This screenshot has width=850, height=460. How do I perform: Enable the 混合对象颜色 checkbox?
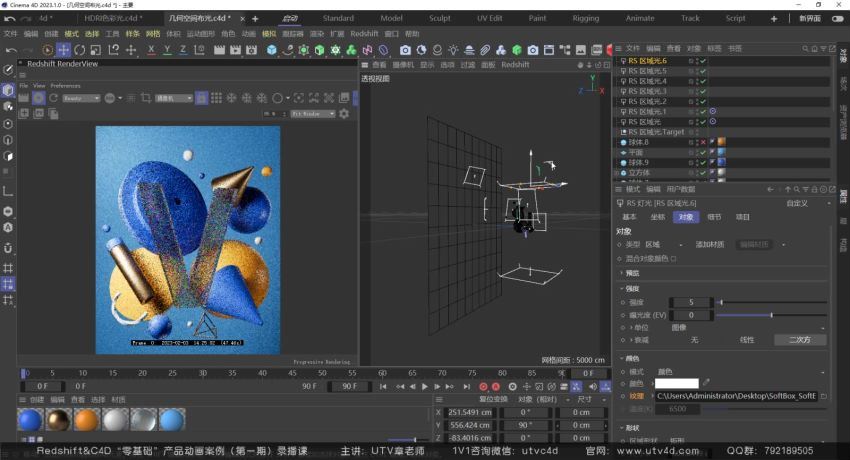click(x=674, y=258)
